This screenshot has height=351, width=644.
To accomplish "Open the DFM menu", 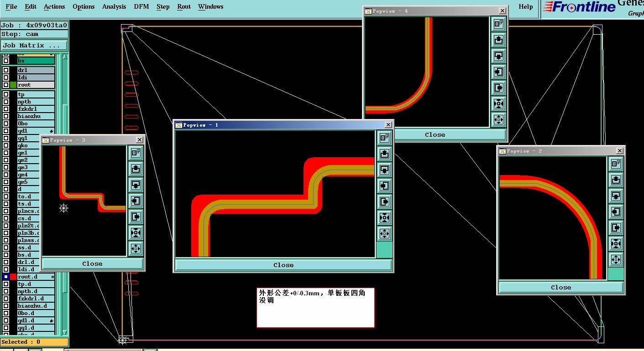I will click(x=141, y=6).
